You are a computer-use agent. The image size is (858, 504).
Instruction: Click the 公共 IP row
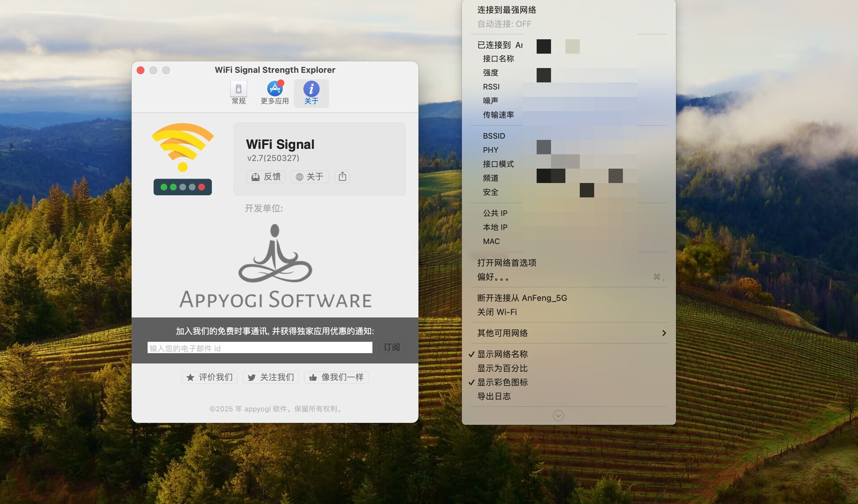click(568, 213)
